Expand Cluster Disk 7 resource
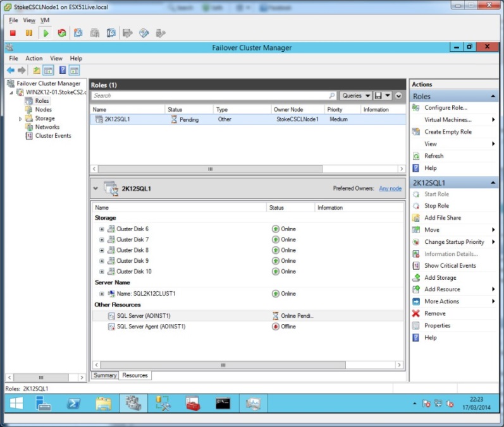 (102, 239)
